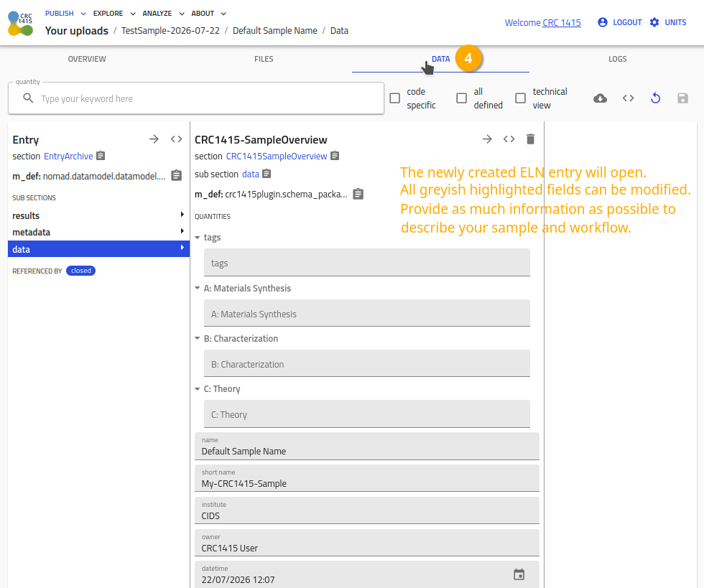Go to TestSample-2026-07-22 breadcrumb
Viewport: 704px width, 588px height.
(171, 31)
